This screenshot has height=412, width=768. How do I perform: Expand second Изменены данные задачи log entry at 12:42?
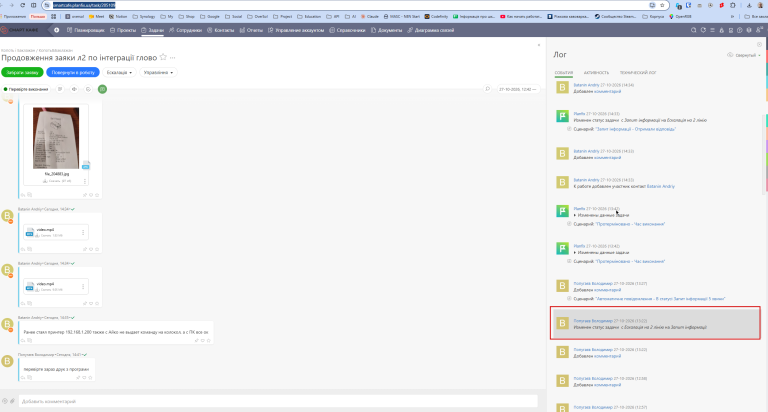click(601, 253)
